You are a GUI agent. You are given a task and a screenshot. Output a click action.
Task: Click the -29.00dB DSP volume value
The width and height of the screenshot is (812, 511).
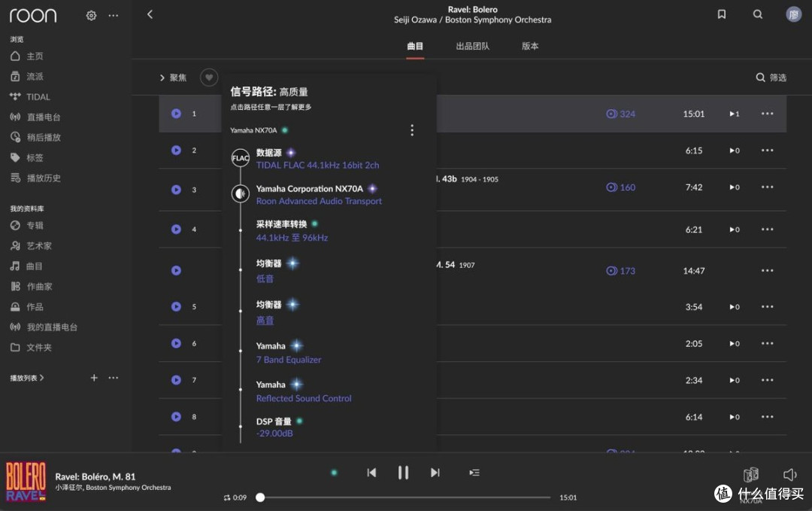(274, 433)
